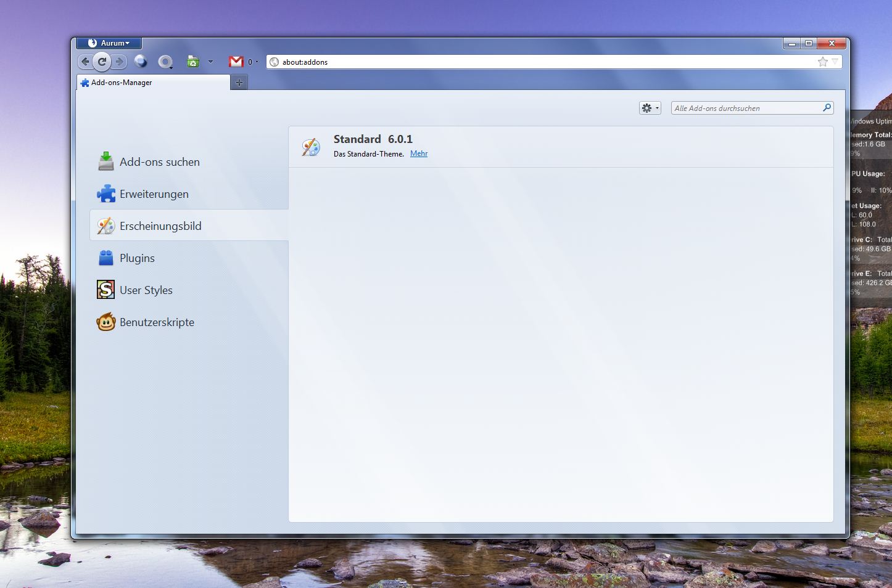The height and width of the screenshot is (588, 892).
Task: Open the address bar history dropdown arrow
Action: click(x=835, y=62)
